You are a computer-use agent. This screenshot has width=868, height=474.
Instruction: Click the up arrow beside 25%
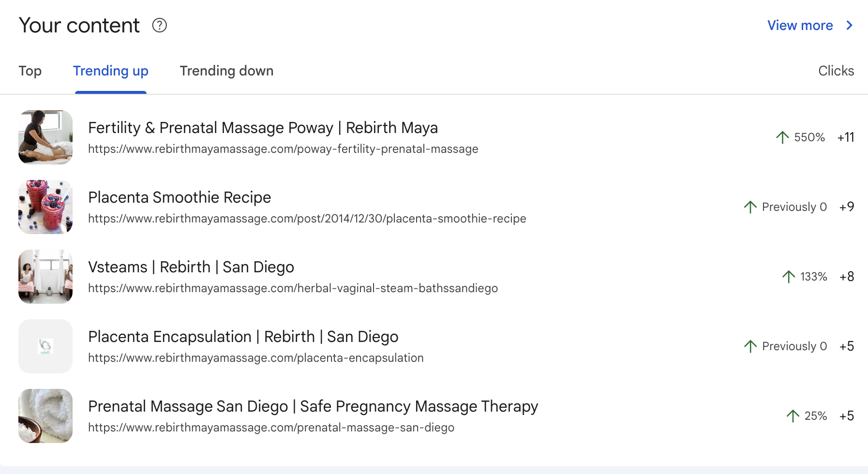[793, 416]
